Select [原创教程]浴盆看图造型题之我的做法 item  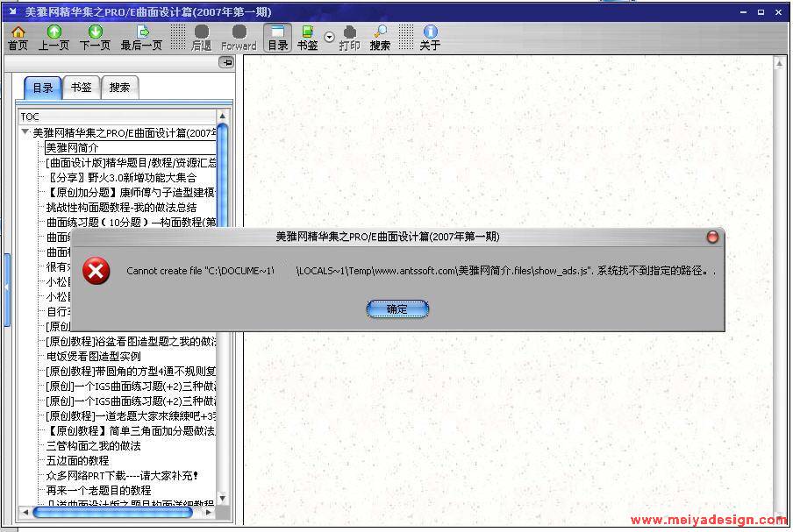click(131, 342)
